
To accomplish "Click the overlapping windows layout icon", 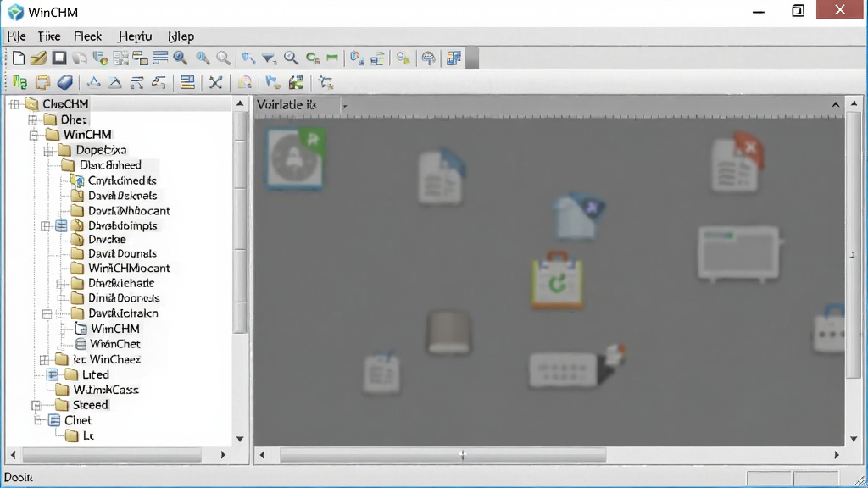I will [140, 58].
